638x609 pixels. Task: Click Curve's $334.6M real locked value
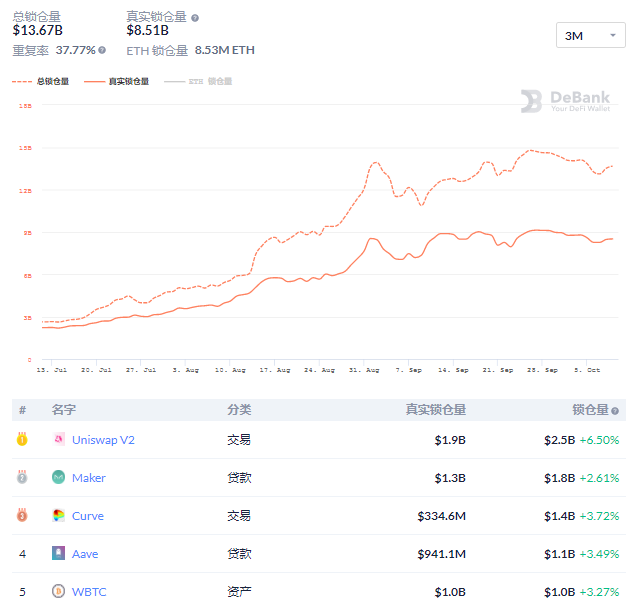(x=441, y=516)
